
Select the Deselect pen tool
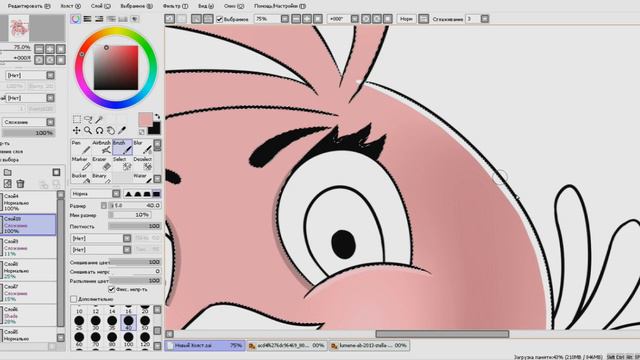click(143, 164)
